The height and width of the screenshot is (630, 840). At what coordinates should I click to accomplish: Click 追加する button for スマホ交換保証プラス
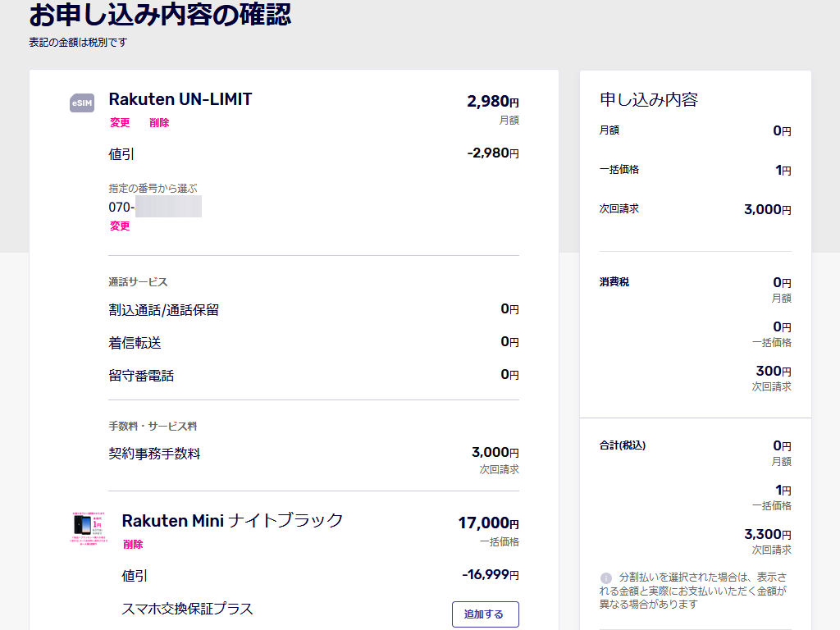coord(486,614)
